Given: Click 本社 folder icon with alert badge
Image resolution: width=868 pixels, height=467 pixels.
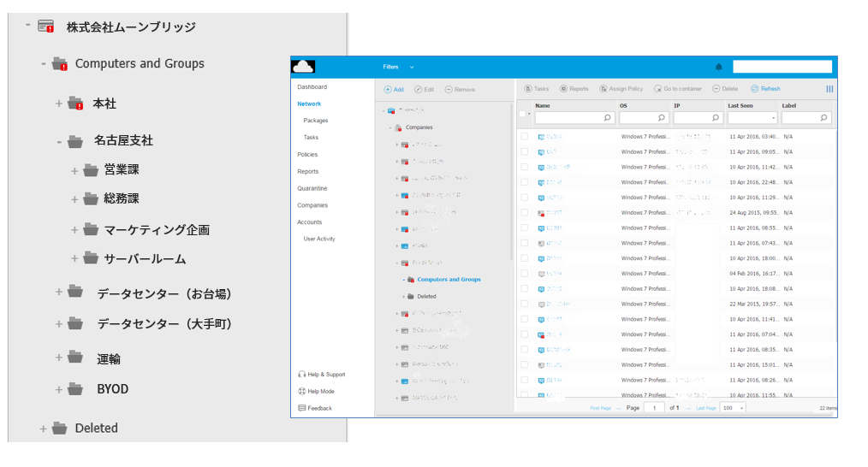Looking at the screenshot, I should pos(75,103).
